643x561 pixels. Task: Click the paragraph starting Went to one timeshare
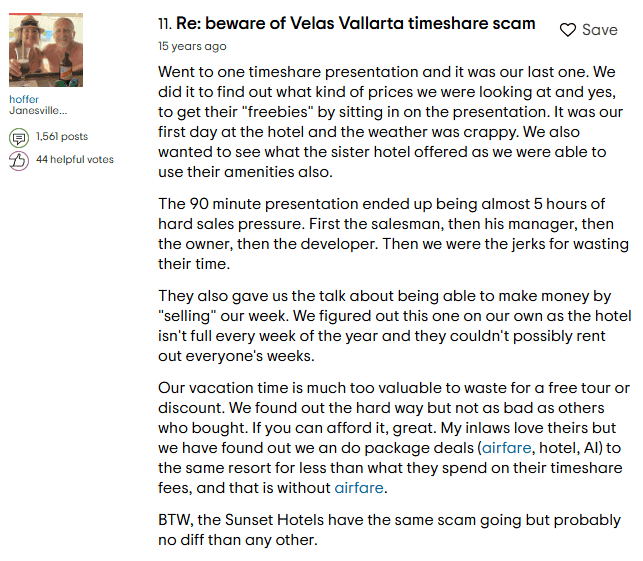[x=390, y=122]
